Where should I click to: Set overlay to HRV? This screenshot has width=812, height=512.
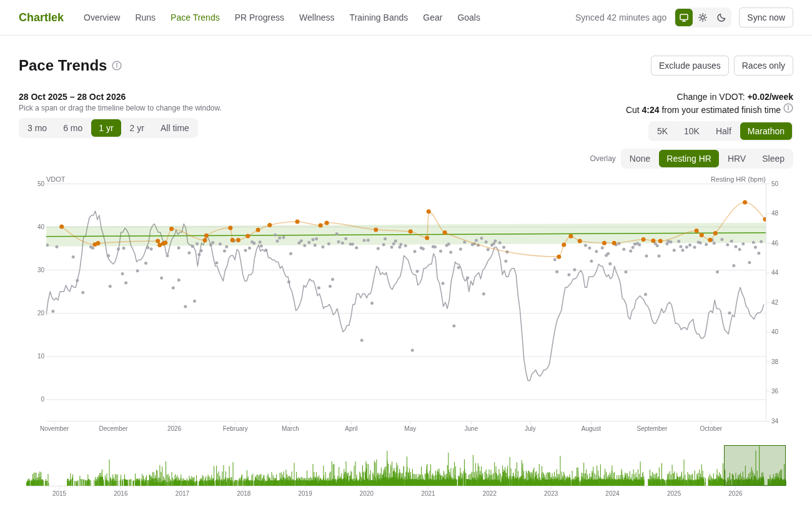(x=736, y=159)
